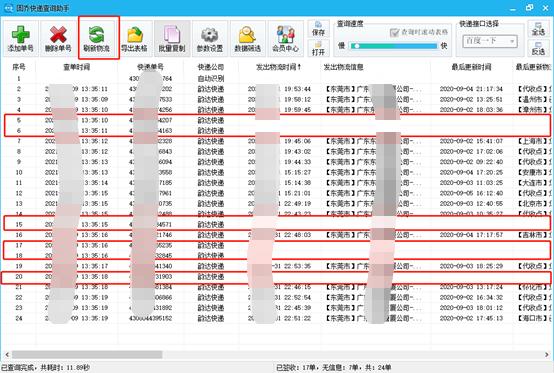
Task: Expand the 快递接口选择 dropdown
Action: point(490,41)
